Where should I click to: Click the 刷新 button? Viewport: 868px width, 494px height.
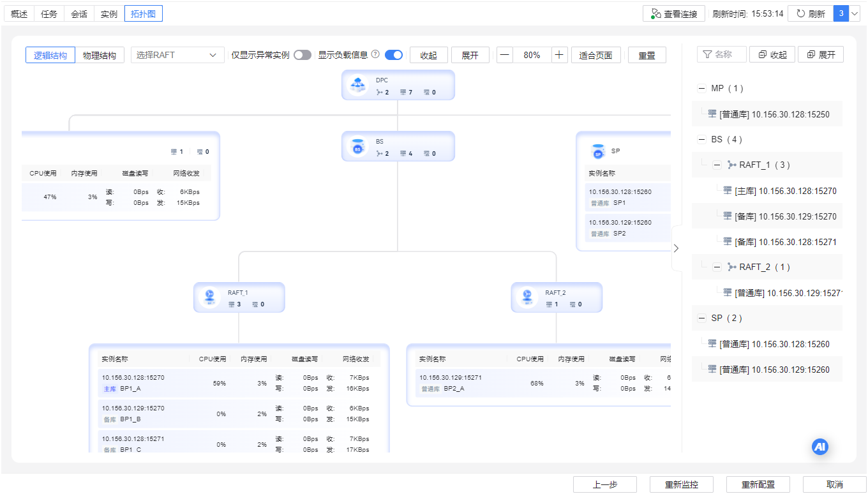(811, 13)
